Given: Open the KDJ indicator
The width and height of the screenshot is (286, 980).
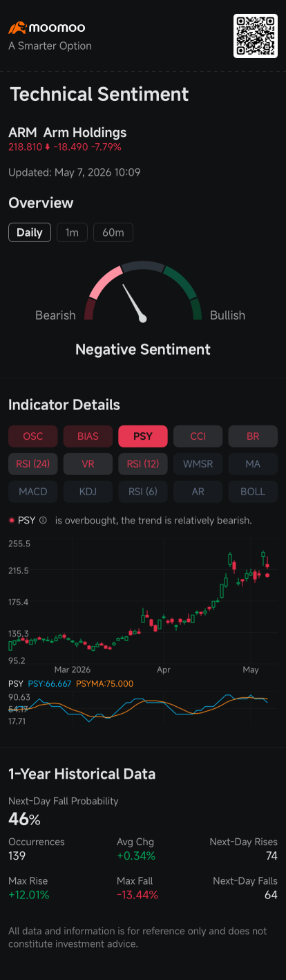Looking at the screenshot, I should [x=88, y=491].
